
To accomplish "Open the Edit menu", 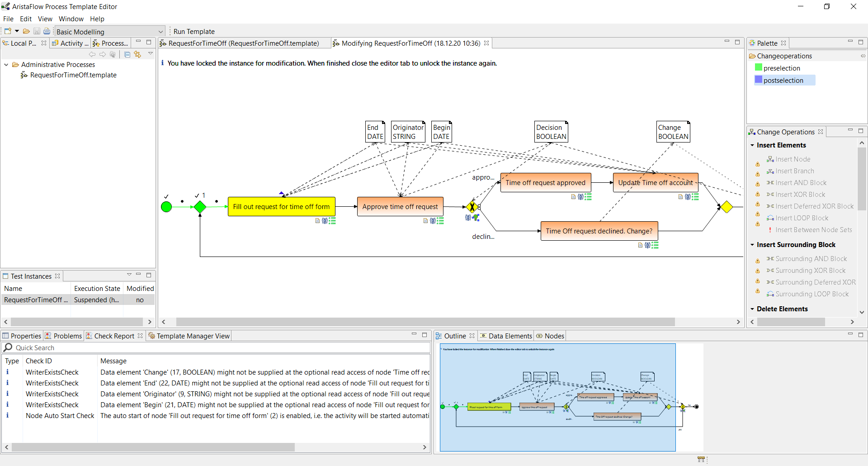I will [26, 19].
